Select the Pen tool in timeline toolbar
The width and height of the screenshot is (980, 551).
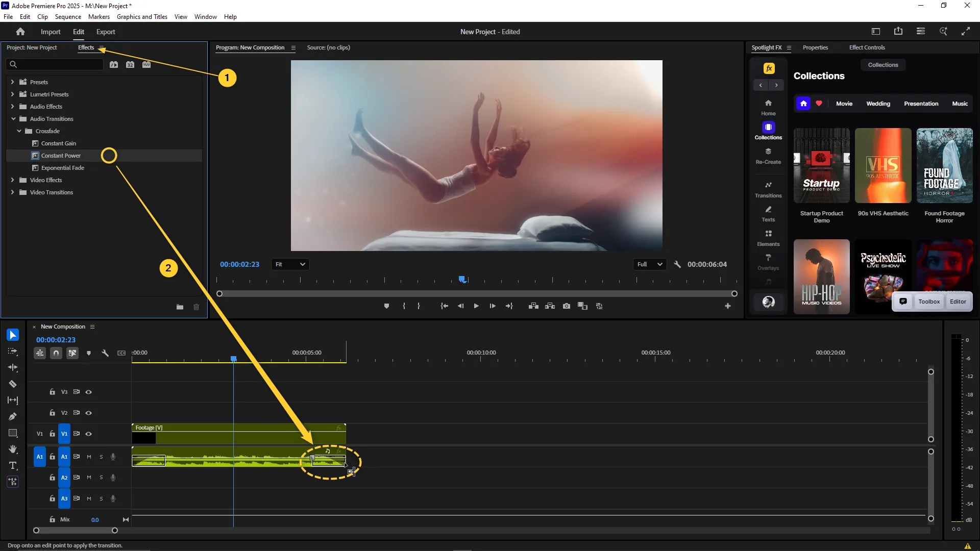click(13, 416)
